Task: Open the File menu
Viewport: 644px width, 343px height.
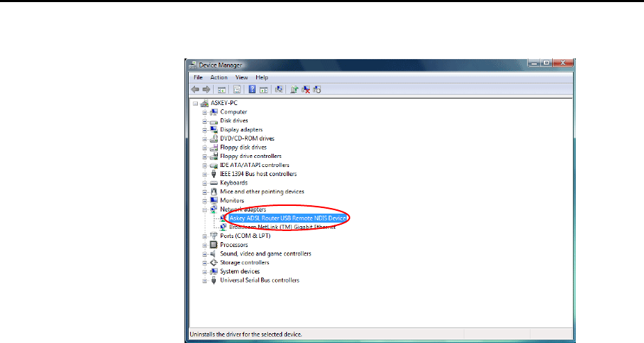Action: (198, 77)
